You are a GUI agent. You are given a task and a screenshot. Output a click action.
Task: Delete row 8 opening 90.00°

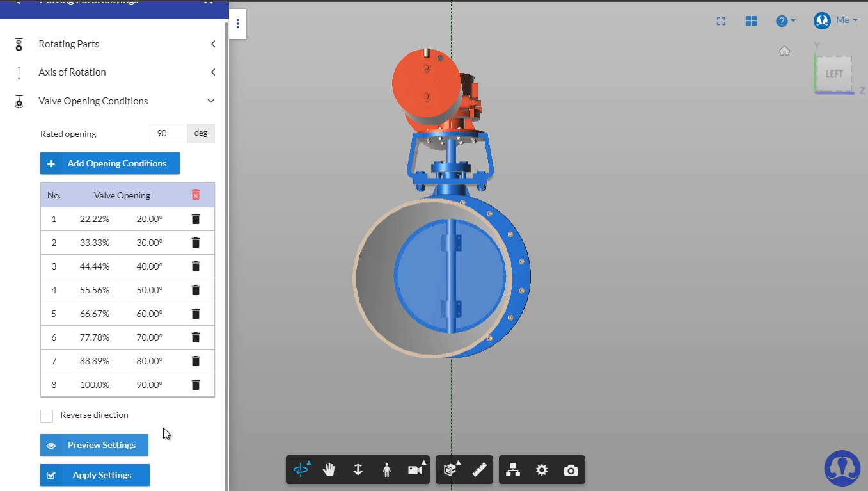point(196,385)
